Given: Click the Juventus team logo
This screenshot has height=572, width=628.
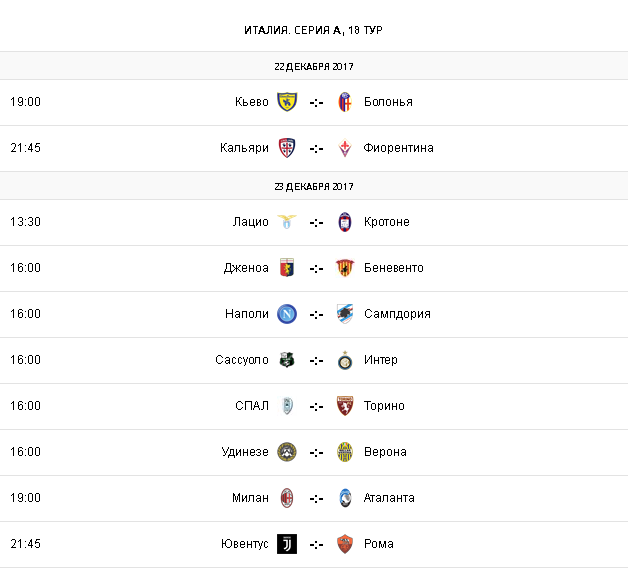Looking at the screenshot, I should [x=287, y=543].
